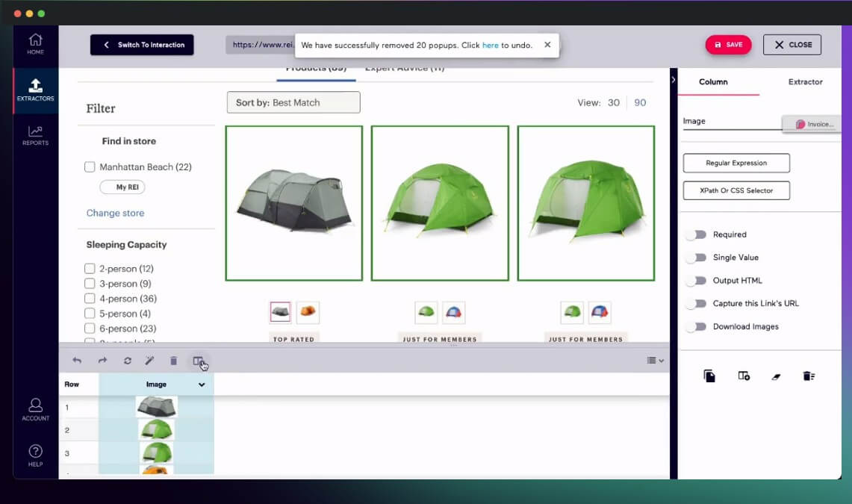Click the redo arrow in the toolbar
This screenshot has width=852, height=504.
coord(102,361)
